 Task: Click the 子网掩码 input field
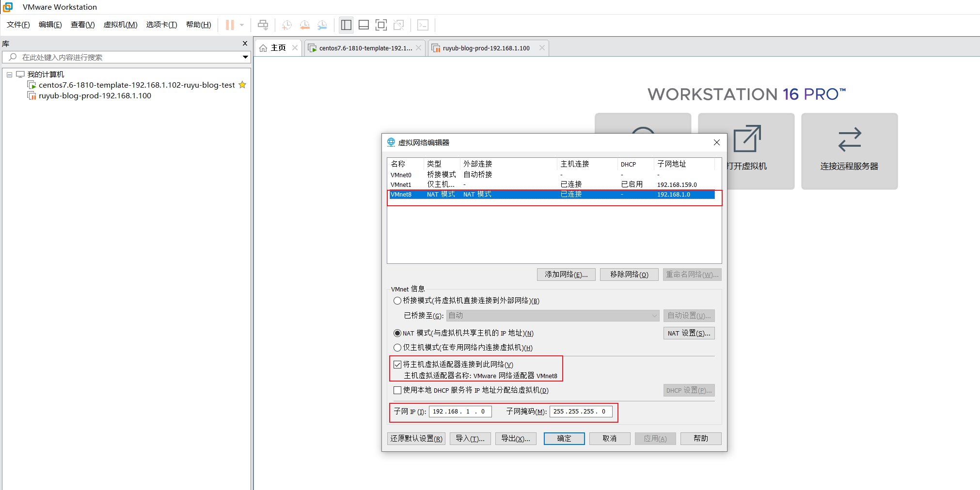pos(581,412)
